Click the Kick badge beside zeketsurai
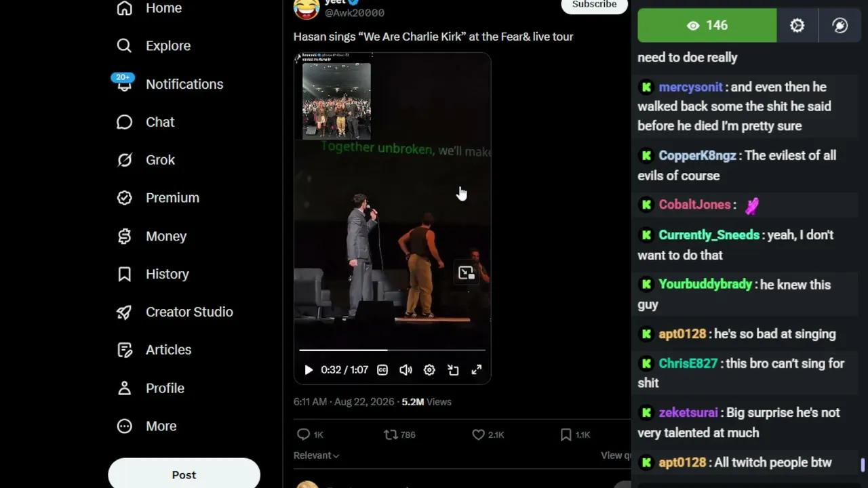 pyautogui.click(x=646, y=413)
